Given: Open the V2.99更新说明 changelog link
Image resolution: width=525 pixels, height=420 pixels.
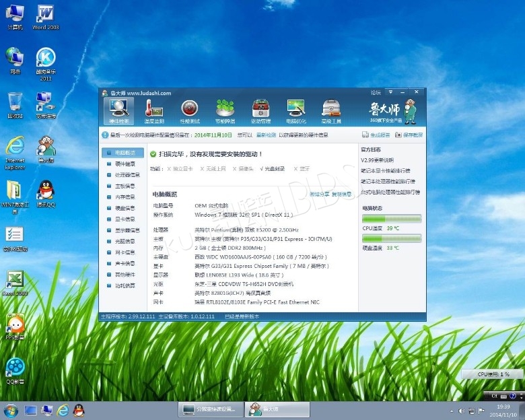Looking at the screenshot, I should tap(377, 160).
